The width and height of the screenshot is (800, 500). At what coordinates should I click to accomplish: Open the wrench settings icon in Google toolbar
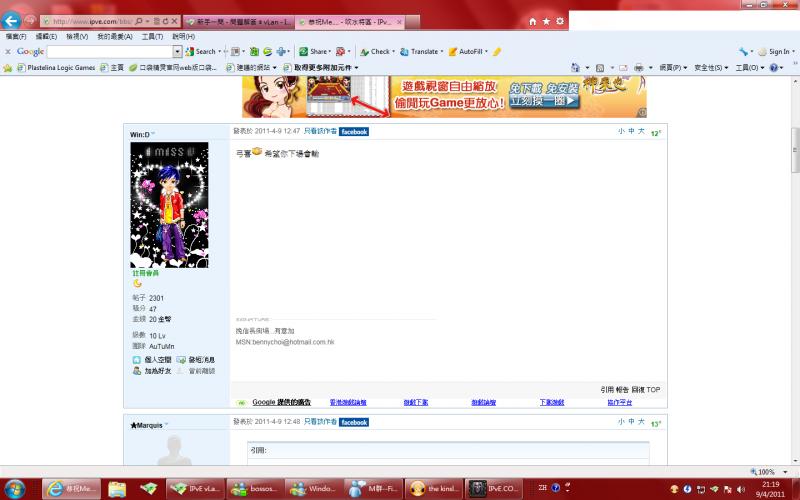coord(744,52)
